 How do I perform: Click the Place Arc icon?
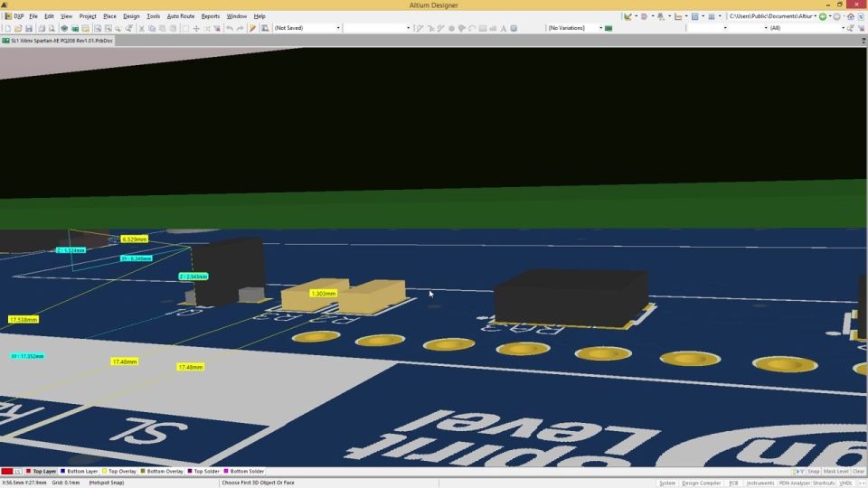(472, 28)
